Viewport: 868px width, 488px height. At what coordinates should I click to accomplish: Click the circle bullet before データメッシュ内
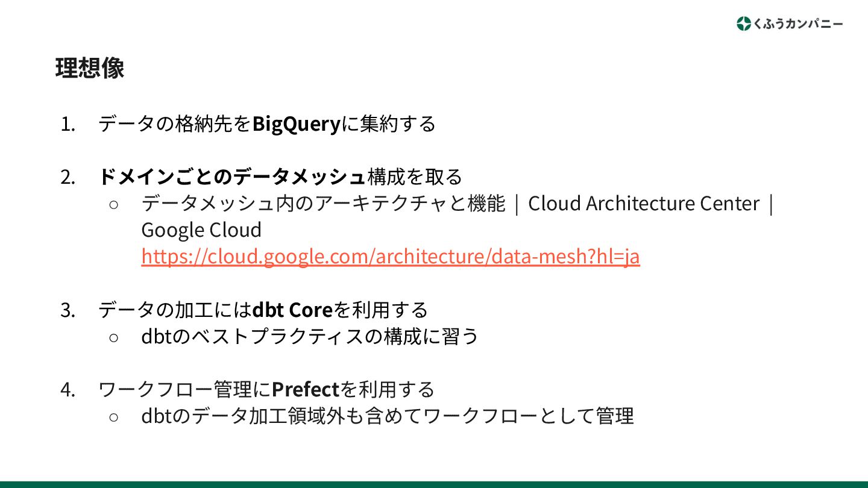(114, 204)
